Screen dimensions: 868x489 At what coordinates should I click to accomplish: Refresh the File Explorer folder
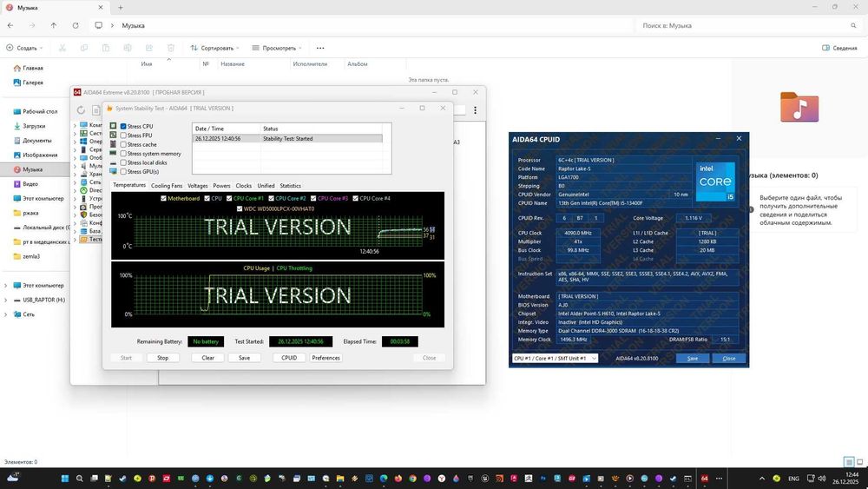(x=76, y=25)
